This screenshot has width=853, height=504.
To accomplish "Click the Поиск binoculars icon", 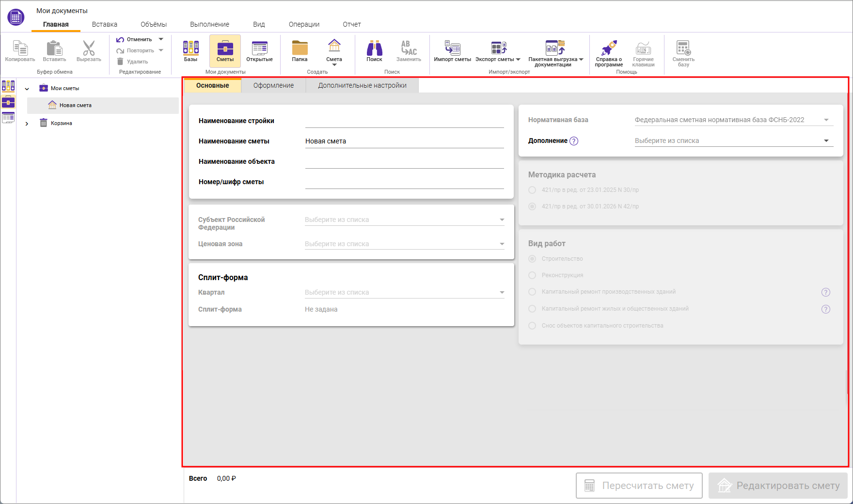I will tap(374, 47).
